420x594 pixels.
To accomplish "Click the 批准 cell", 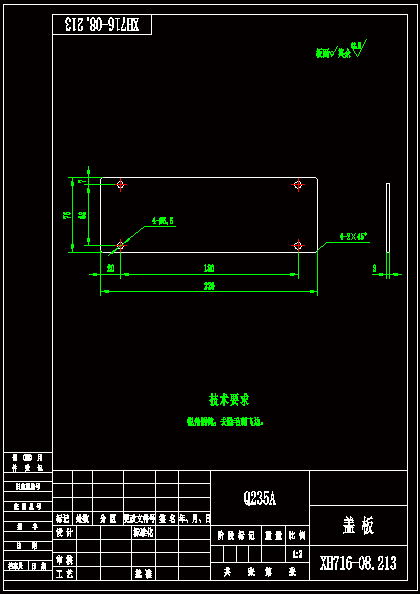I will tap(144, 574).
